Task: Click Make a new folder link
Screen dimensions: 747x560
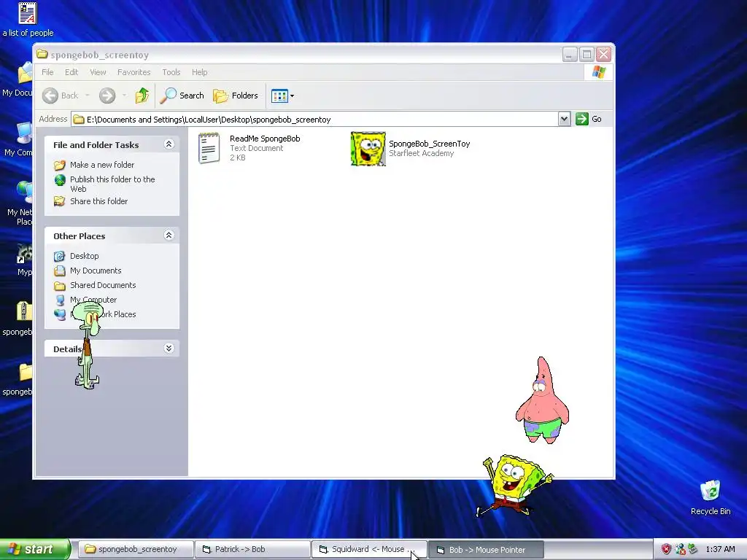Action: click(x=102, y=165)
